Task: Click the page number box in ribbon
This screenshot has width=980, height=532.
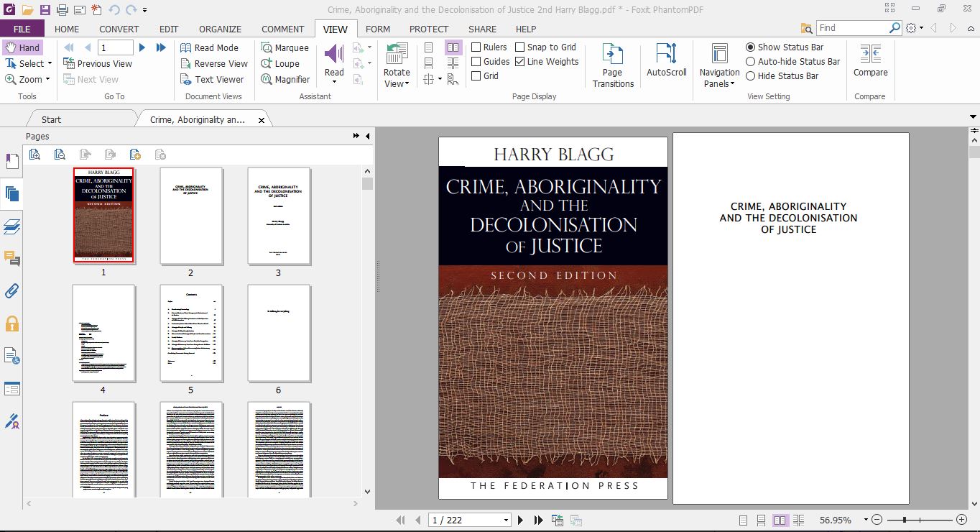Action: [115, 47]
